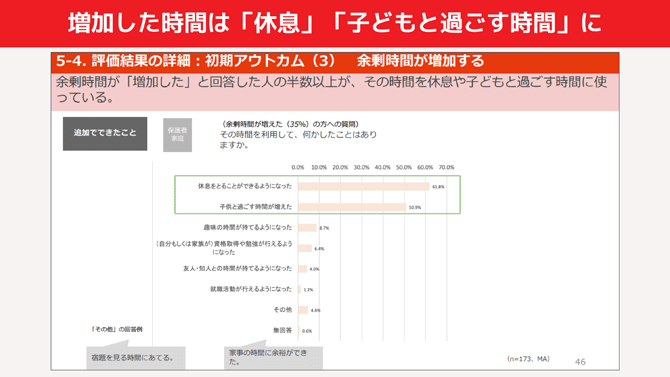Click the "4.0%" data value

point(314,269)
